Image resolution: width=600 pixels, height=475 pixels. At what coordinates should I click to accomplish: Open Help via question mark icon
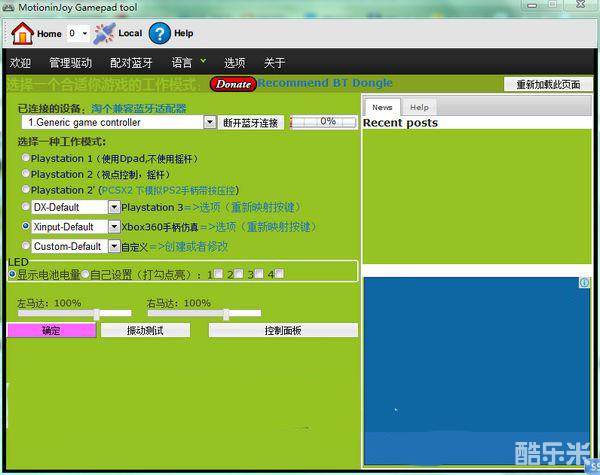(159, 33)
